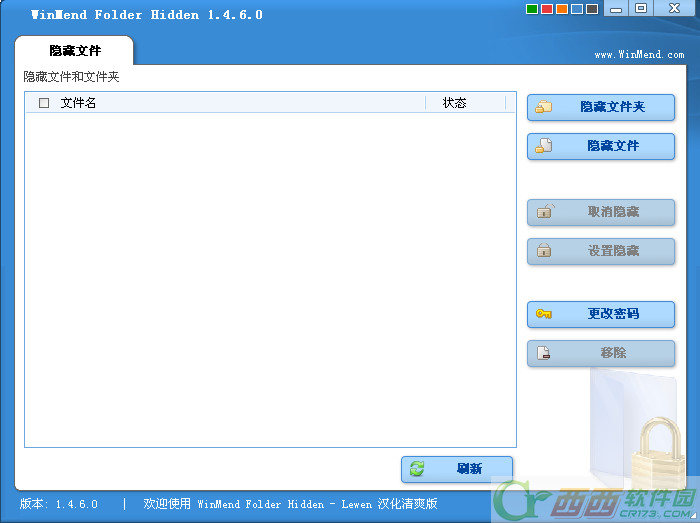Select the orange theme color swatch
This screenshot has width=700, height=523.
point(562,9)
